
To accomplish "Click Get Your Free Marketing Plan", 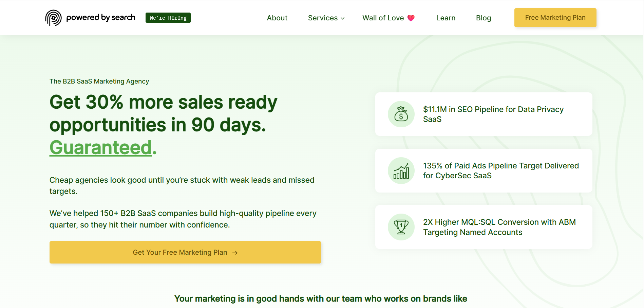I will [x=185, y=252].
